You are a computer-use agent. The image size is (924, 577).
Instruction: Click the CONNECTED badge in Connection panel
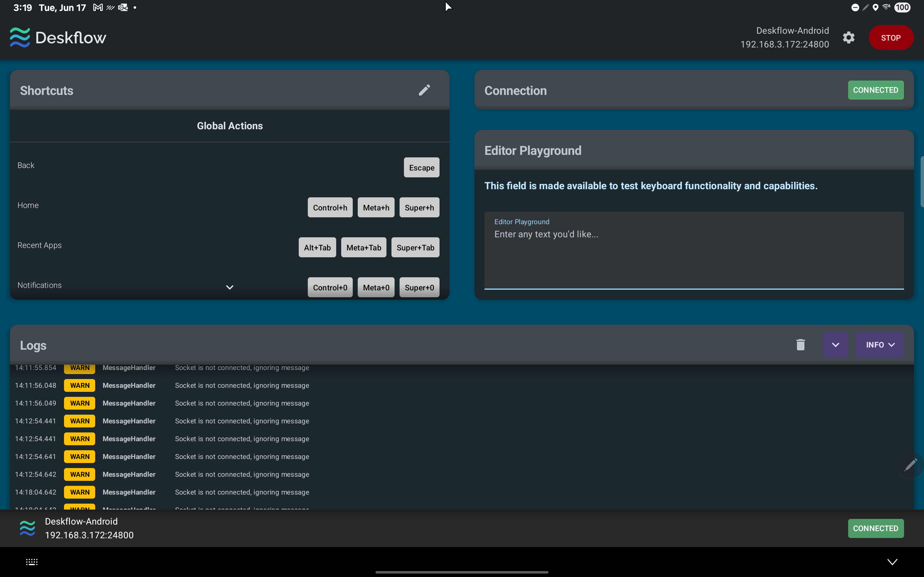[x=875, y=90]
